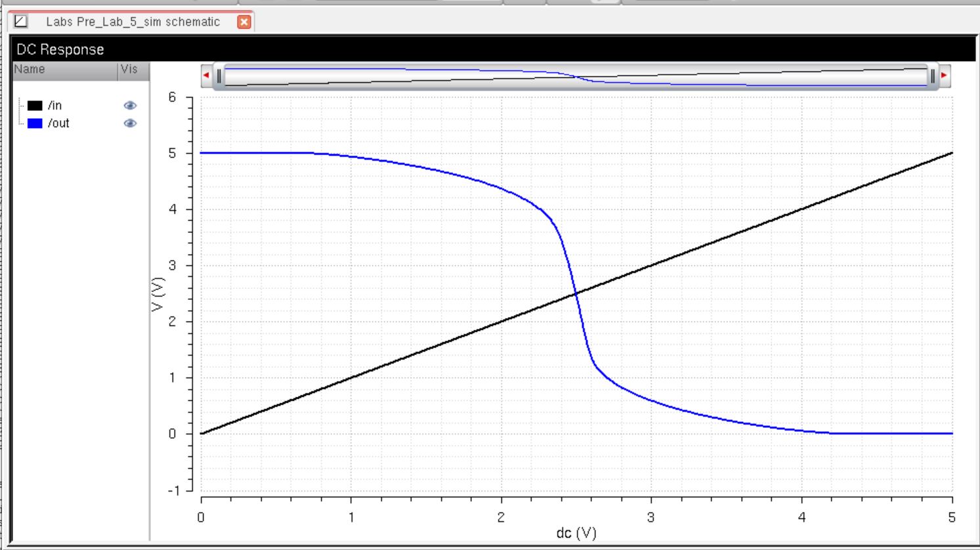Select the /in signal in the legend
Screen dimensions: 980x550
(55, 106)
